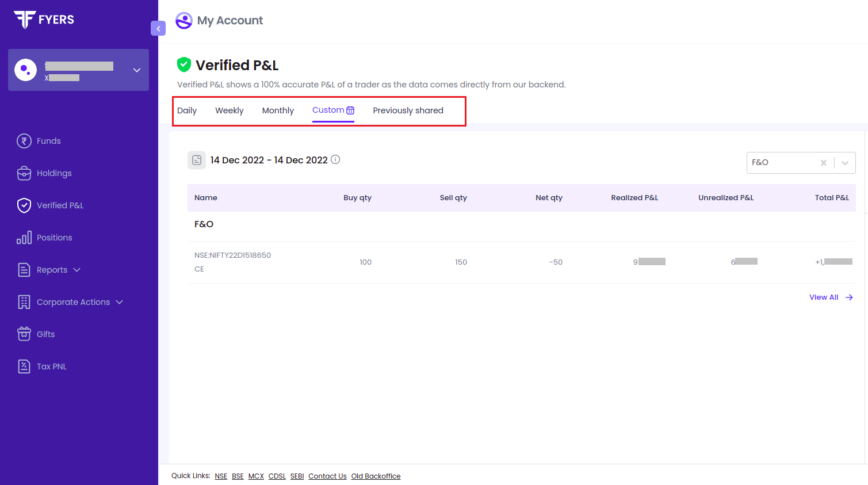Click the account profile avatar
The height and width of the screenshot is (485, 868).
[x=25, y=70]
